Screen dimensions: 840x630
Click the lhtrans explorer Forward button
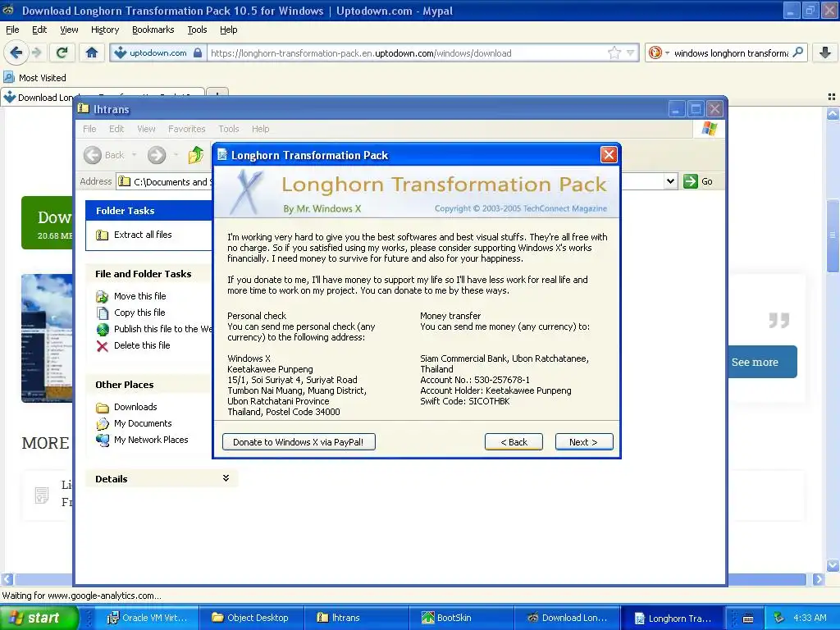157,155
